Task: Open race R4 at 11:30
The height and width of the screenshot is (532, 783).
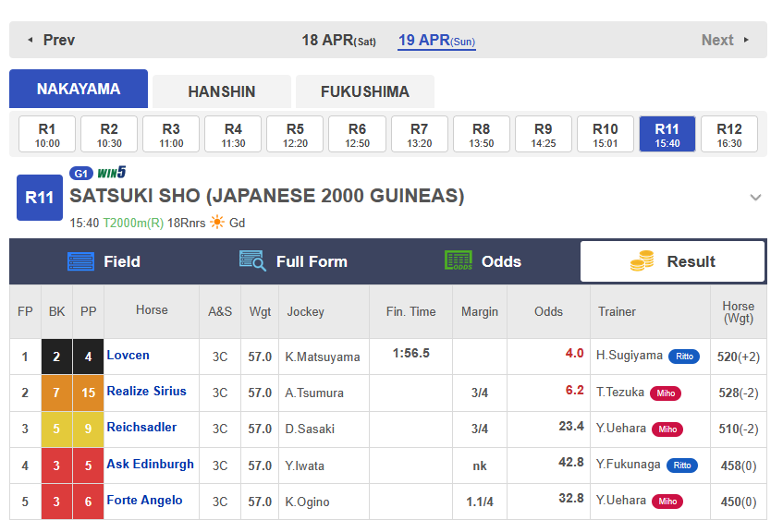Action: pos(233,134)
